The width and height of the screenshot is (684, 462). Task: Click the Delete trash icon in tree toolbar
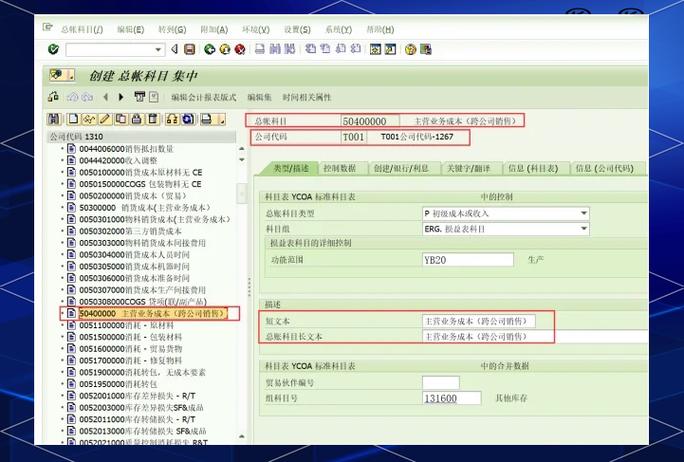coord(152,119)
